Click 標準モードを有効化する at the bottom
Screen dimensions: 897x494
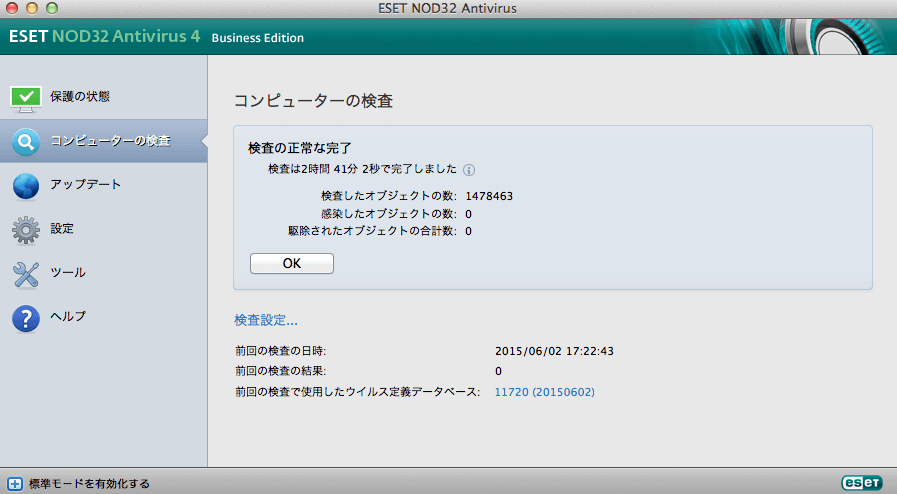[89, 484]
